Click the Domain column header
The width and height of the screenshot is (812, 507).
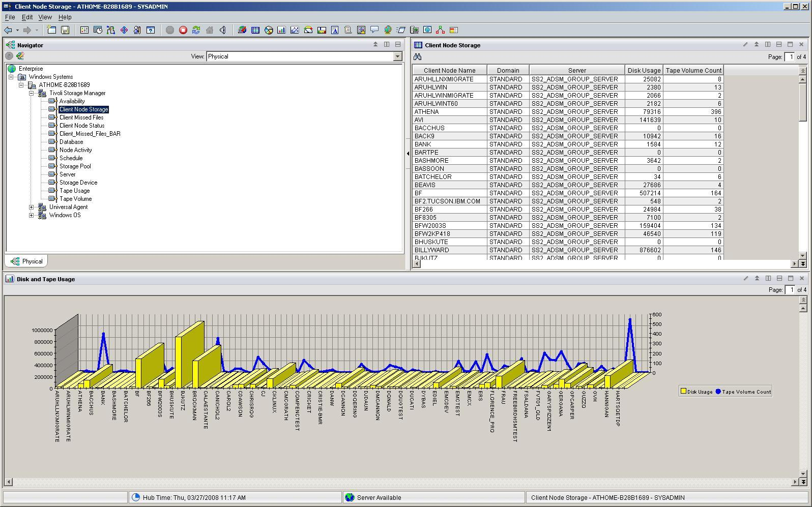pyautogui.click(x=508, y=70)
